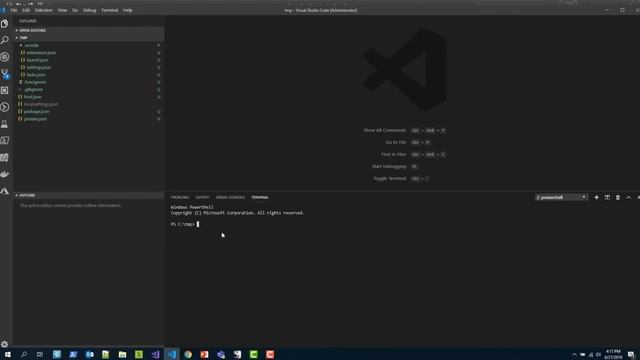640x360 pixels.
Task: Open the Windows notification center
Action: (x=631, y=354)
